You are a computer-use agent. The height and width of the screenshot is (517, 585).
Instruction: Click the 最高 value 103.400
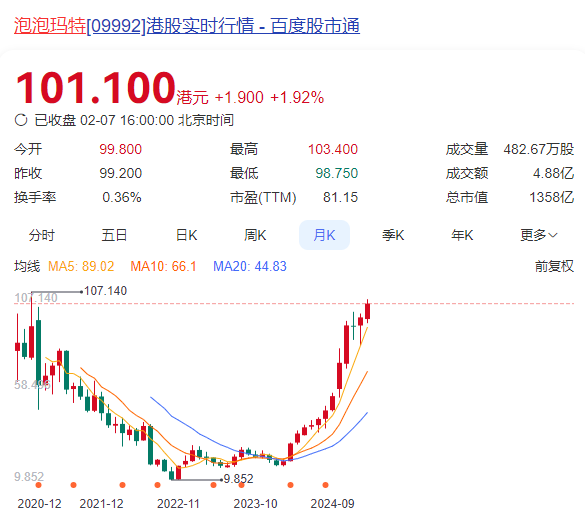tap(333, 149)
